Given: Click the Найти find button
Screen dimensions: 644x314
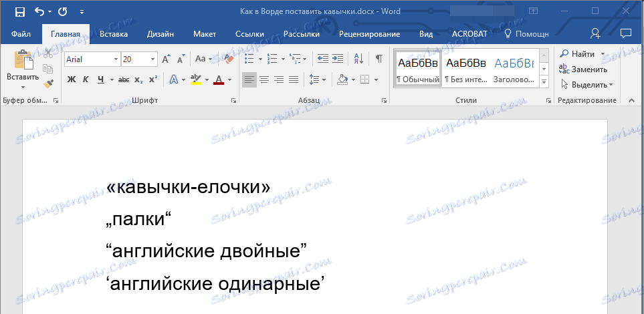Looking at the screenshot, I should (x=578, y=53).
